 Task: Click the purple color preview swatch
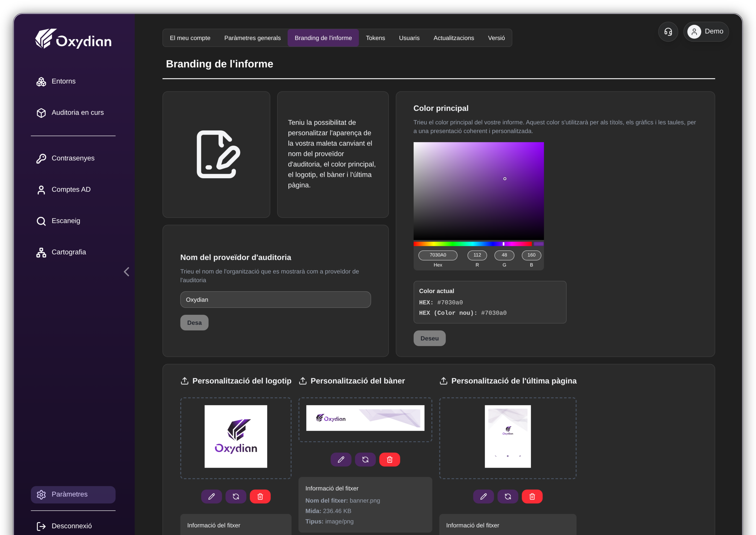coord(539,244)
